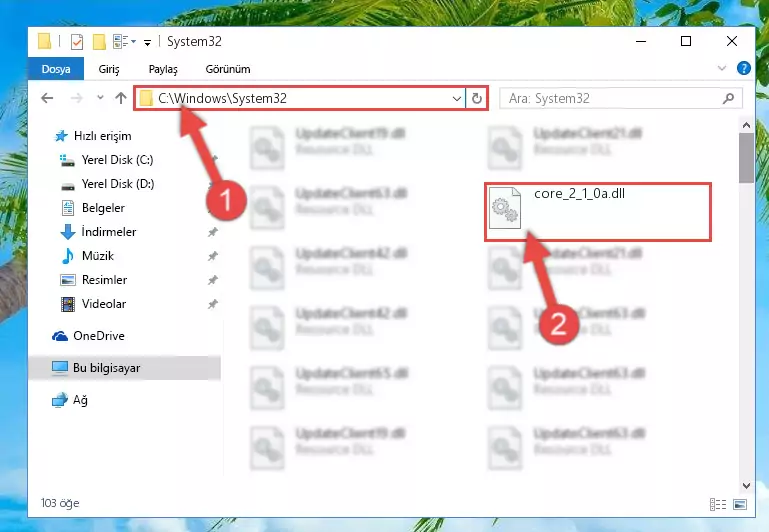Expand the address bar history dropdown
Image resolution: width=769 pixels, height=532 pixels.
tap(457, 99)
